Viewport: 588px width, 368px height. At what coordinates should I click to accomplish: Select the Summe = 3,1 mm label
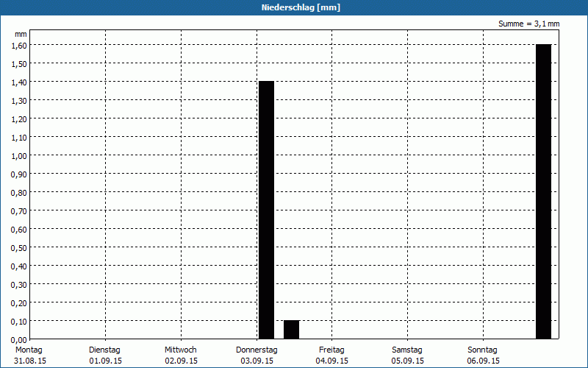tap(528, 24)
